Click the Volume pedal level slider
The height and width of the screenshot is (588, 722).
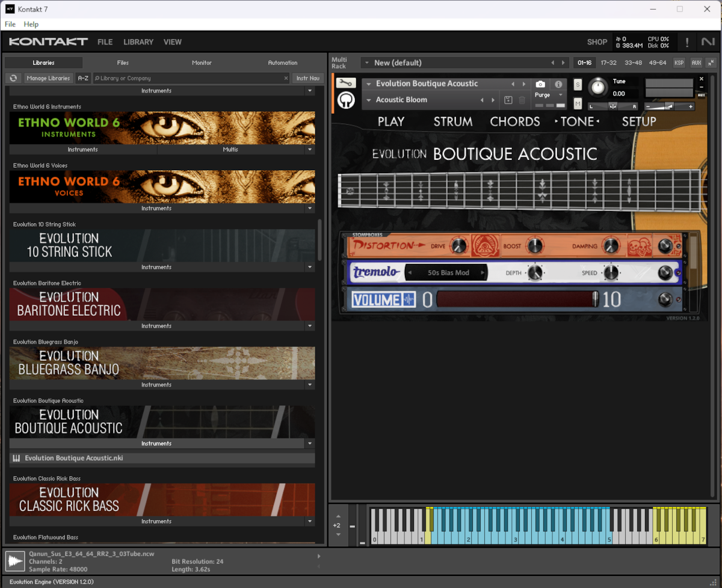click(517, 299)
